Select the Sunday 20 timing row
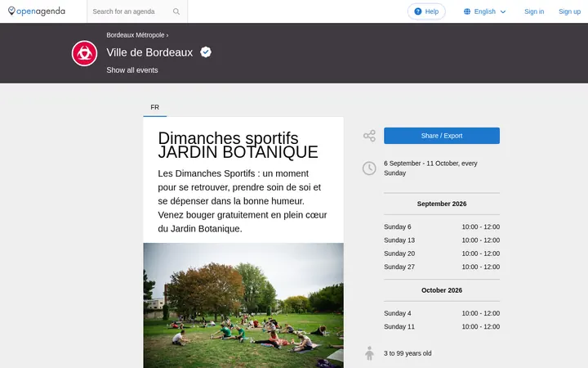Viewport: 588px width, 368px height. [441, 254]
